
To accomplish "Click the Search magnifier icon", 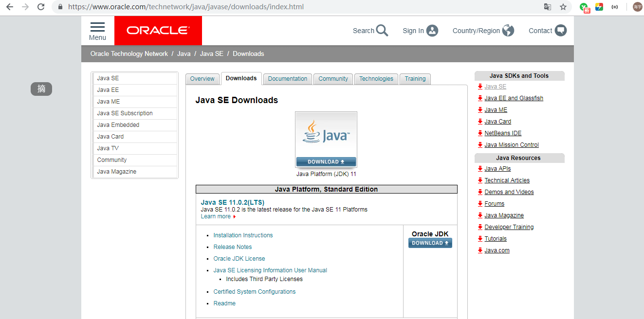I will 382,31.
